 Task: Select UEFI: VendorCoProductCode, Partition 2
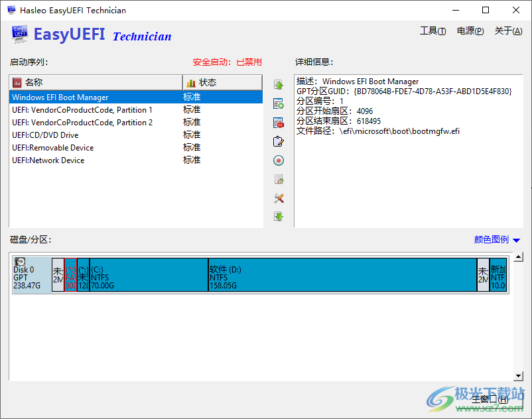[x=136, y=123]
